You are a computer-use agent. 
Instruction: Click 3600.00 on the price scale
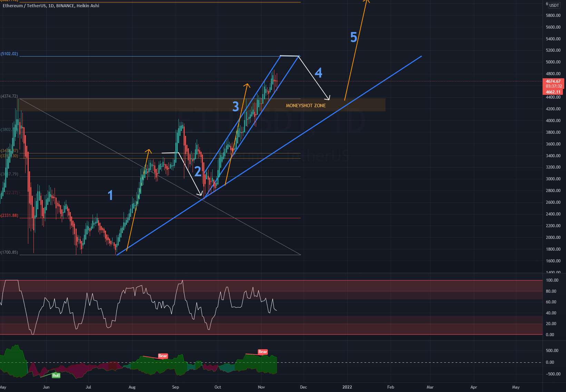click(x=553, y=144)
